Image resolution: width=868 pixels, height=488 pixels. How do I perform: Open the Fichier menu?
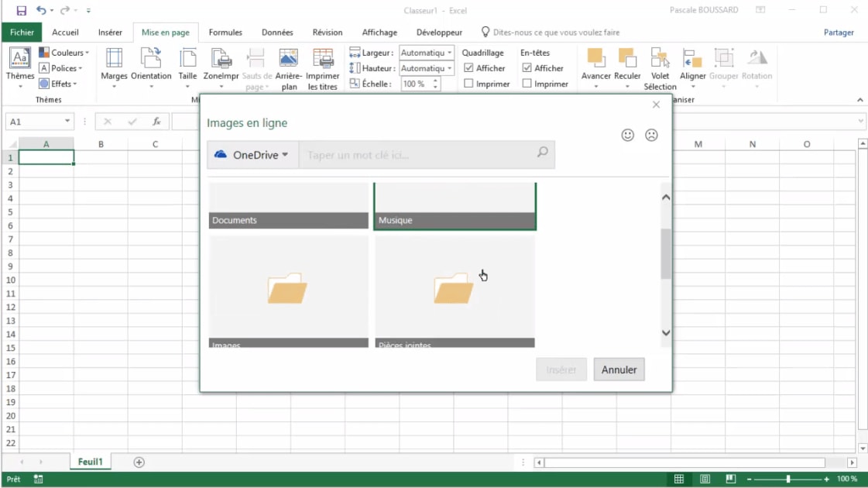[x=22, y=32]
